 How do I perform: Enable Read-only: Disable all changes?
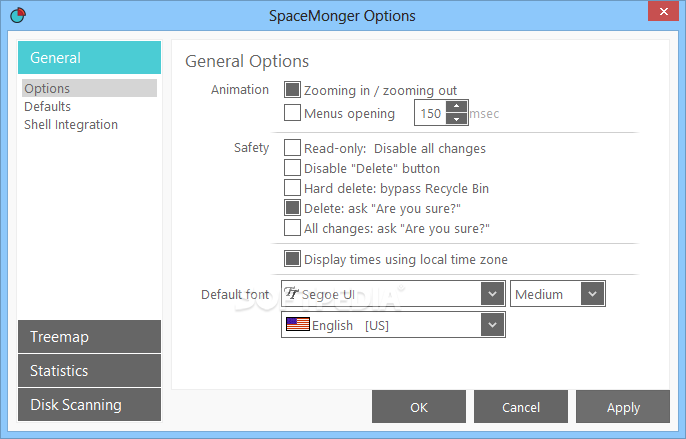click(x=292, y=148)
